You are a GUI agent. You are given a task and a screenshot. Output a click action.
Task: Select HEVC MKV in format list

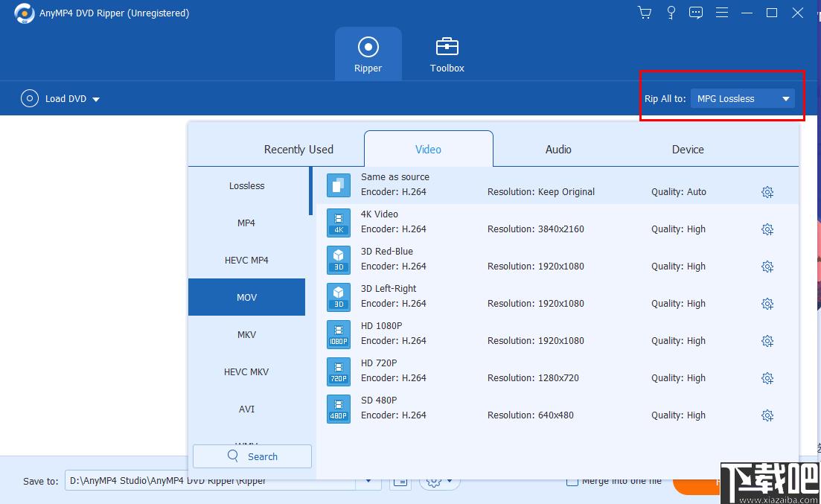click(246, 371)
